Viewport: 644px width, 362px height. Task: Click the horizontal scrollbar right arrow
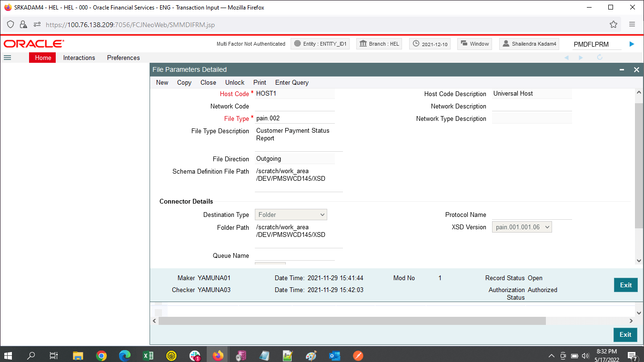coord(631,321)
